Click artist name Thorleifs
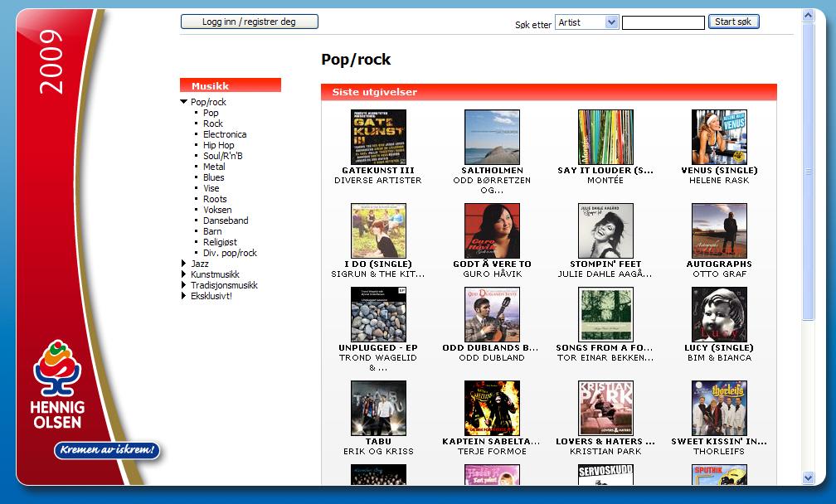 719,451
